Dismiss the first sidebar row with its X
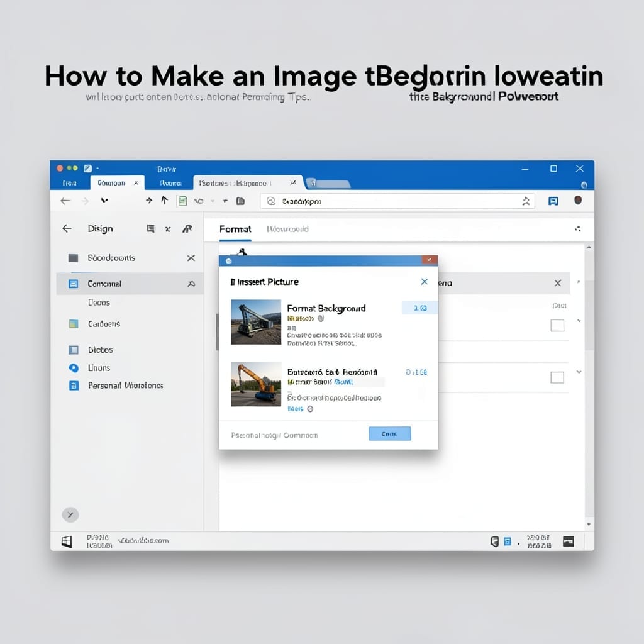This screenshot has width=644, height=644. pyautogui.click(x=191, y=258)
